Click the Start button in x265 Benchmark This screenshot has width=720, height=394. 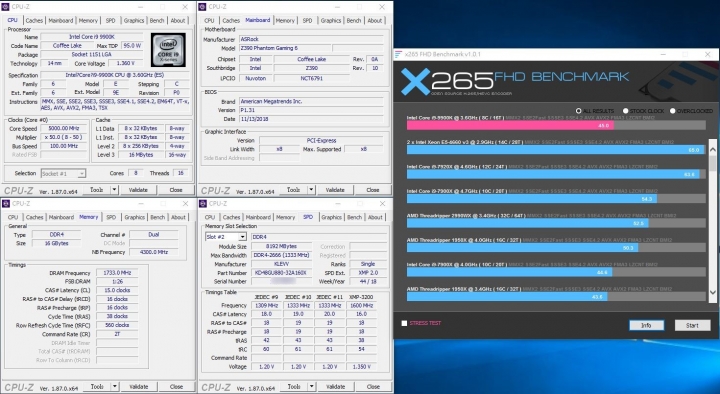[692, 325]
